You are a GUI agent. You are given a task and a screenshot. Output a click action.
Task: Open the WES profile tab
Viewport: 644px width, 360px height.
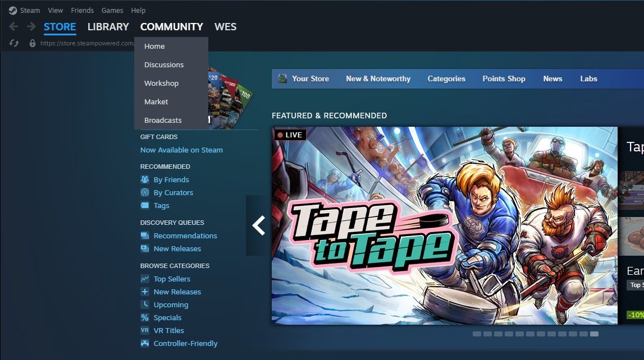226,27
